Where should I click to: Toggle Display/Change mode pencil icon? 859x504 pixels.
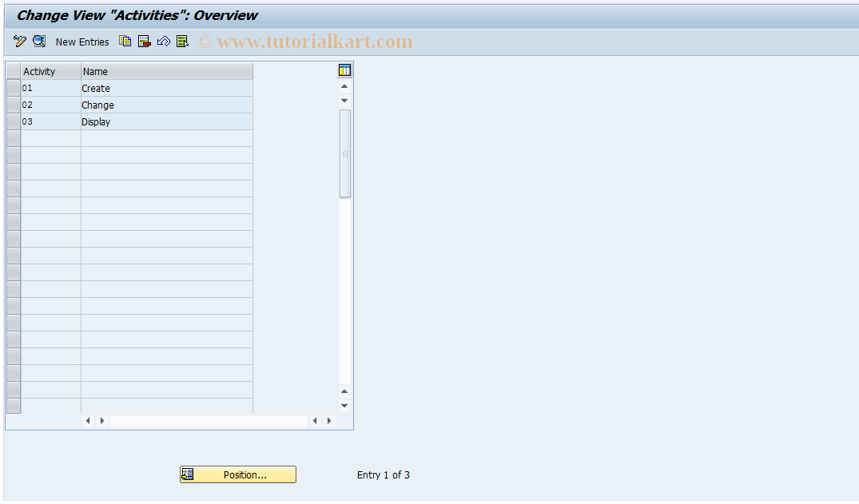(x=20, y=41)
